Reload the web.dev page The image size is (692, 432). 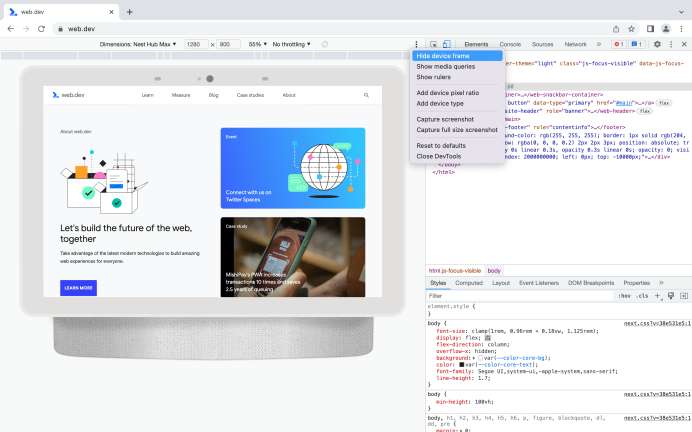click(x=41, y=29)
